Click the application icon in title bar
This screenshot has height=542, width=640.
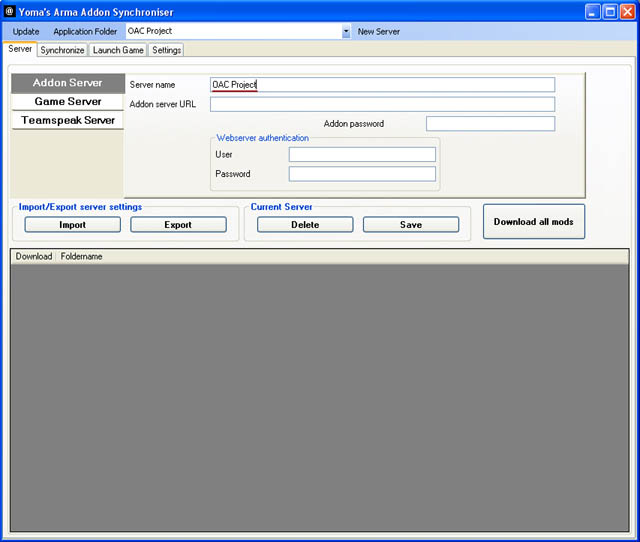[10, 12]
